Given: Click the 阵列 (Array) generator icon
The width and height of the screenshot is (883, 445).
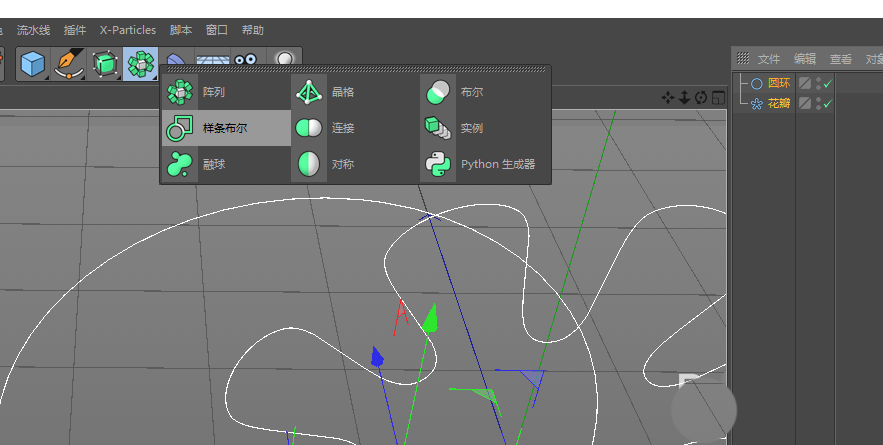Looking at the screenshot, I should pos(180,92).
